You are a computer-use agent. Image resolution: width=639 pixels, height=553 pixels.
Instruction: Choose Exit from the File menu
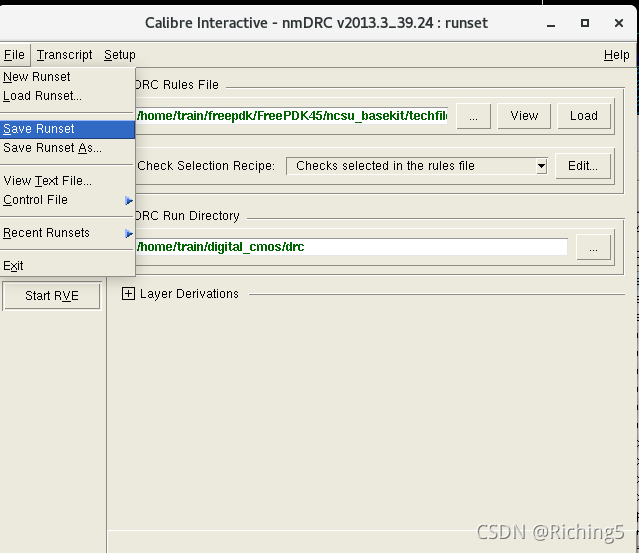tap(13, 266)
